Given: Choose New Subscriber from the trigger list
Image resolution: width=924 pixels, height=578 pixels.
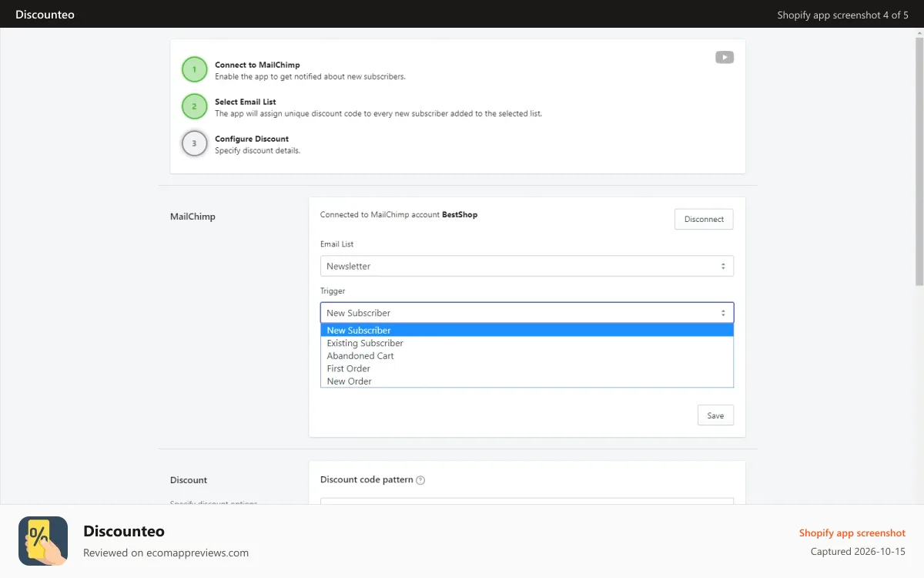Looking at the screenshot, I should coord(527,330).
